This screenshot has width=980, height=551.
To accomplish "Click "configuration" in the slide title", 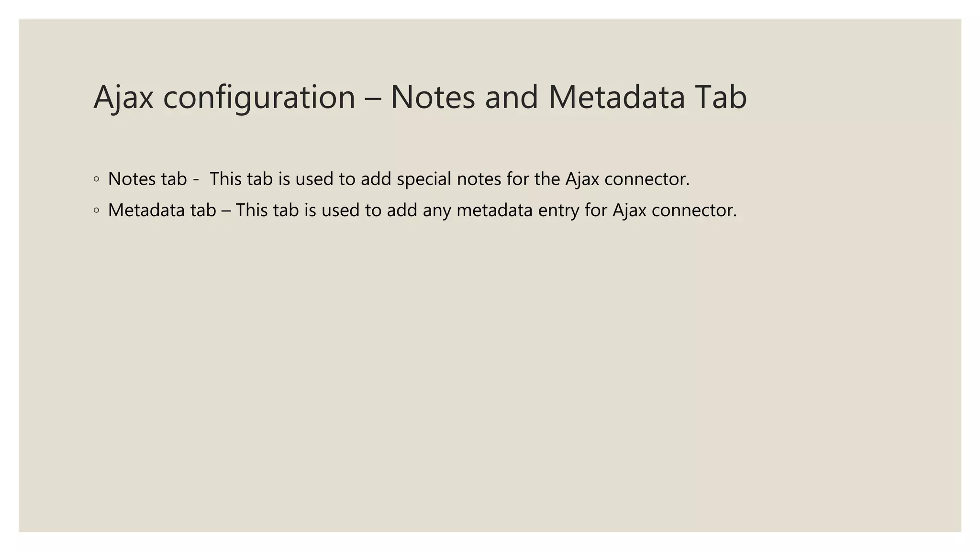I will click(x=259, y=97).
